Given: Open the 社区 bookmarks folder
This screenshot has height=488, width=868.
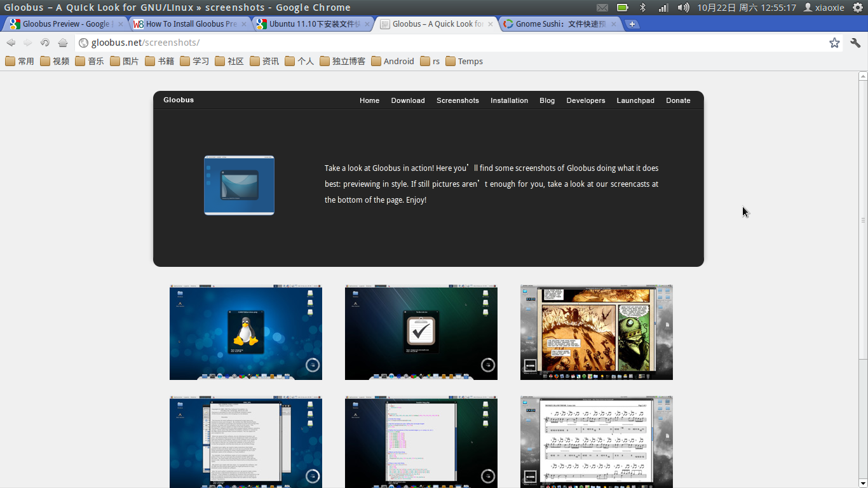Looking at the screenshot, I should click(229, 61).
